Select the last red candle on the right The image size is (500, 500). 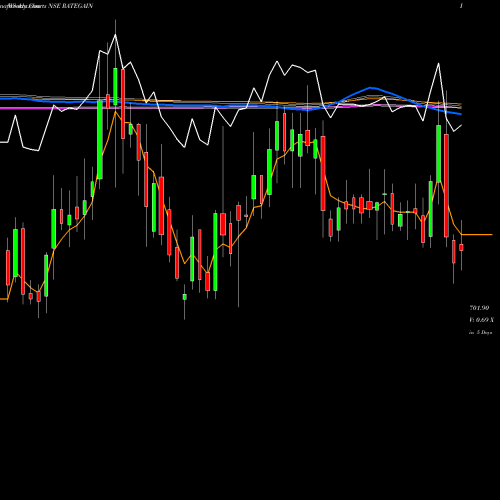tap(461, 247)
